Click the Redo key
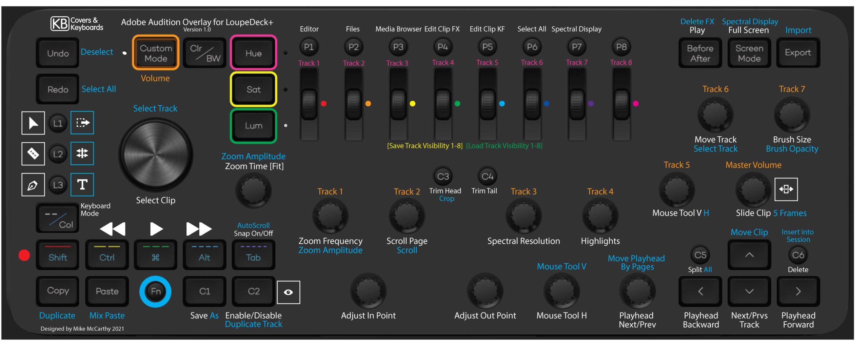The image size is (868, 345). click(x=58, y=89)
